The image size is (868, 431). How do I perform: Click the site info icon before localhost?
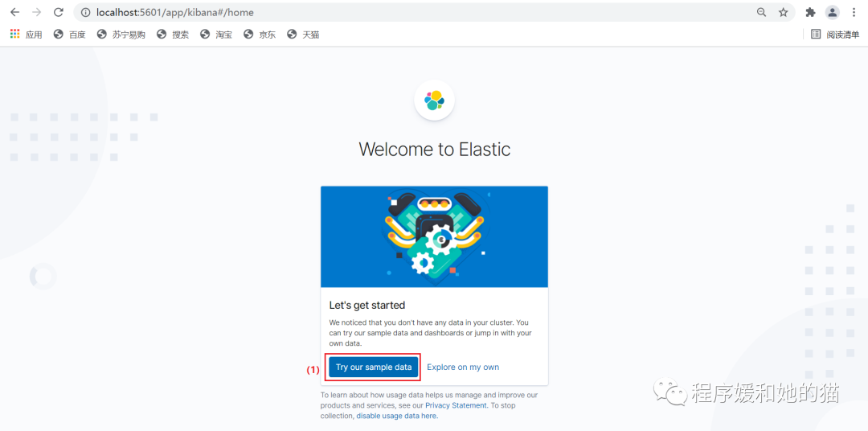click(86, 12)
